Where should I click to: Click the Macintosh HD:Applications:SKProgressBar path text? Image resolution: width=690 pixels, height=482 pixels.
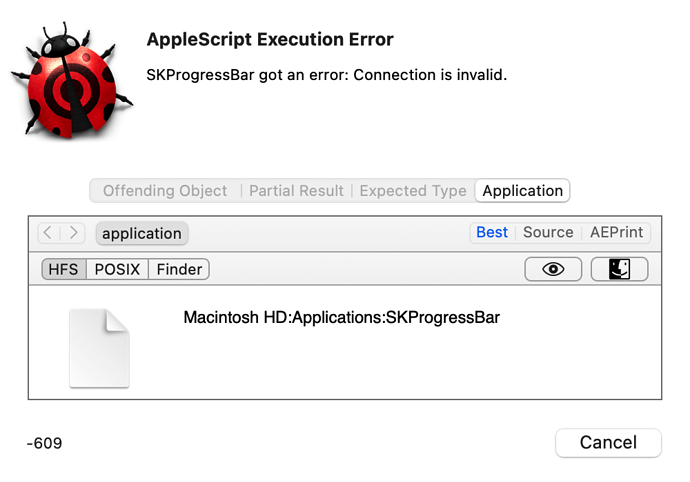pos(341,318)
